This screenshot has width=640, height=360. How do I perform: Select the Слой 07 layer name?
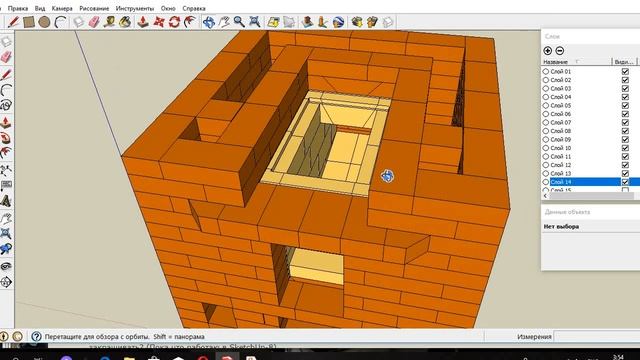561,122
